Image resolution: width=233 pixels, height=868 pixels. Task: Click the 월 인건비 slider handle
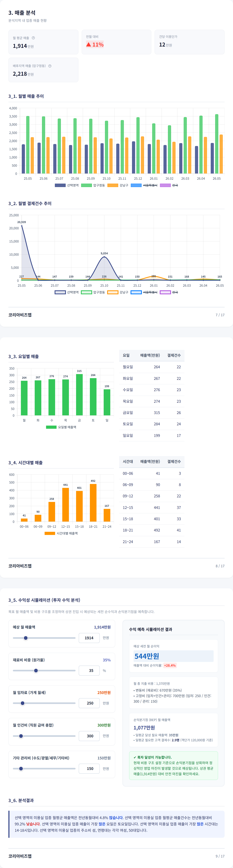[x=21, y=736]
